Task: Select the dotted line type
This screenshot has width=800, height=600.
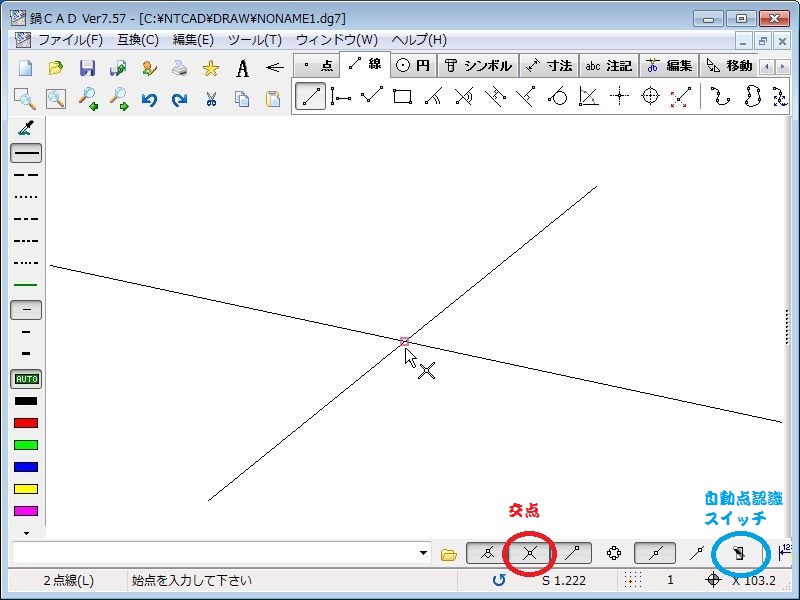Action: click(26, 196)
